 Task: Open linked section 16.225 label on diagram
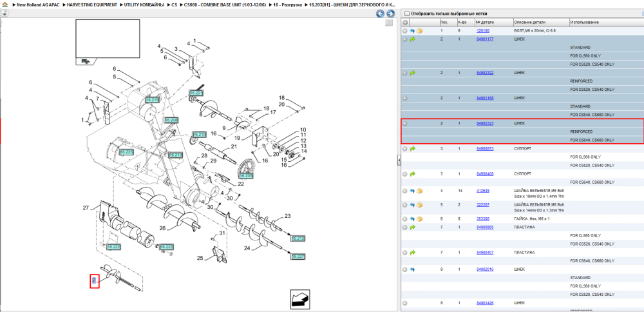tap(126, 152)
